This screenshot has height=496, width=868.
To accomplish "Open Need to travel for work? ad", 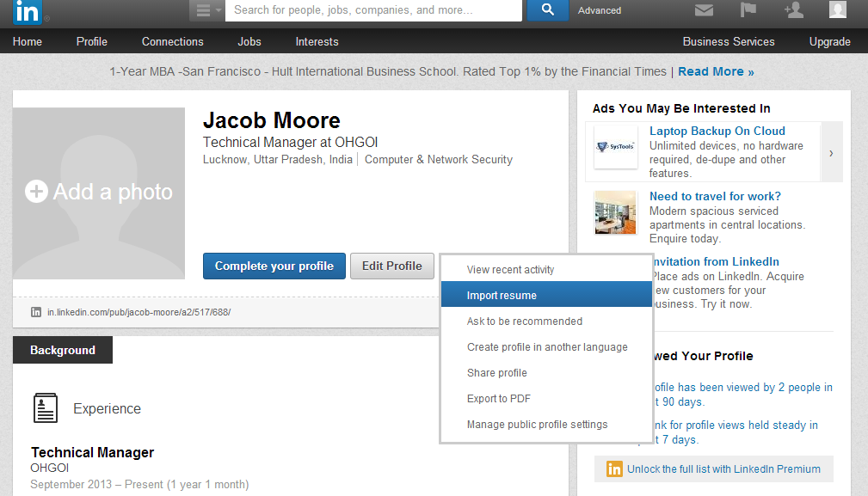I will (x=715, y=196).
